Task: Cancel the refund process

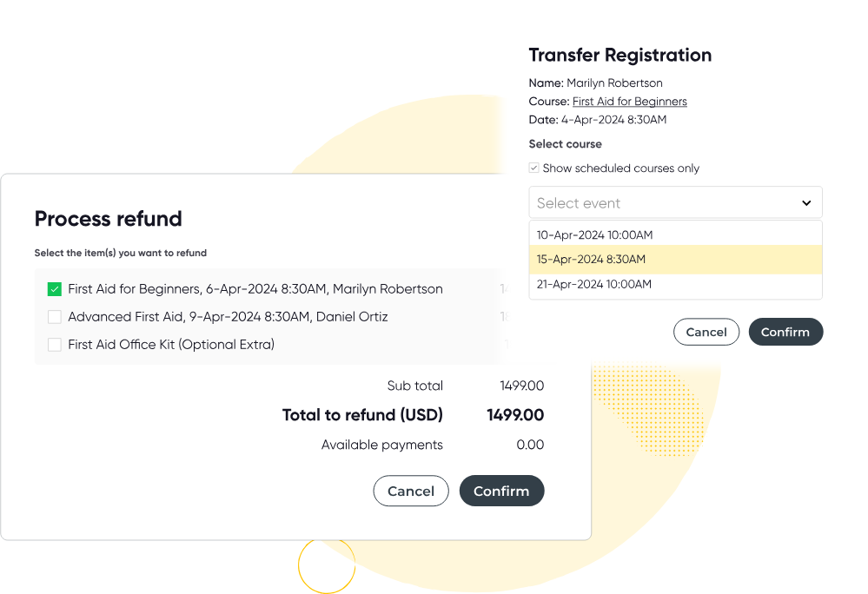Action: coord(410,491)
